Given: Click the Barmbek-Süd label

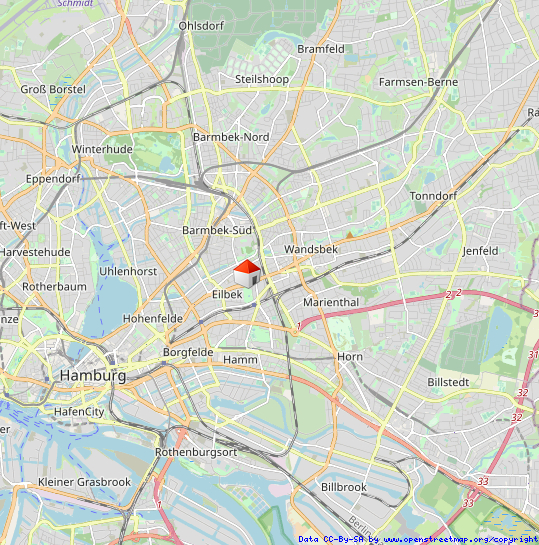Looking at the screenshot, I should coord(217,230).
